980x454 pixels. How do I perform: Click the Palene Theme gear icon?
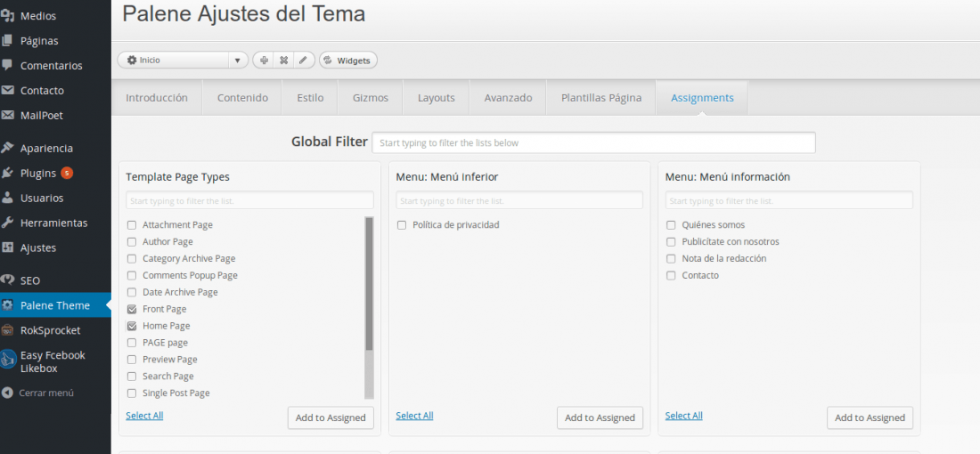coord(7,305)
